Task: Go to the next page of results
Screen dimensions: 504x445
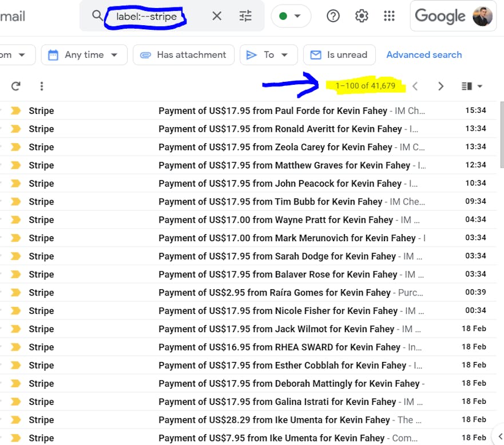Action: click(x=440, y=86)
